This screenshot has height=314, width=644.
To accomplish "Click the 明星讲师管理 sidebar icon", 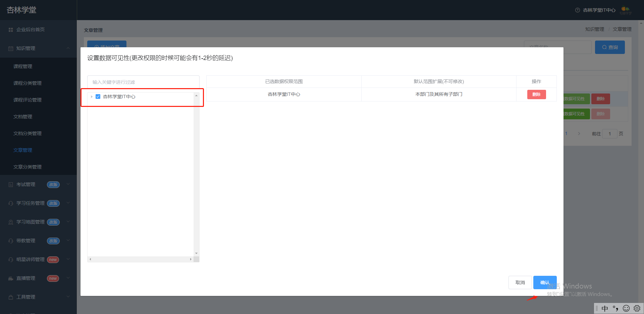I will [11, 260].
